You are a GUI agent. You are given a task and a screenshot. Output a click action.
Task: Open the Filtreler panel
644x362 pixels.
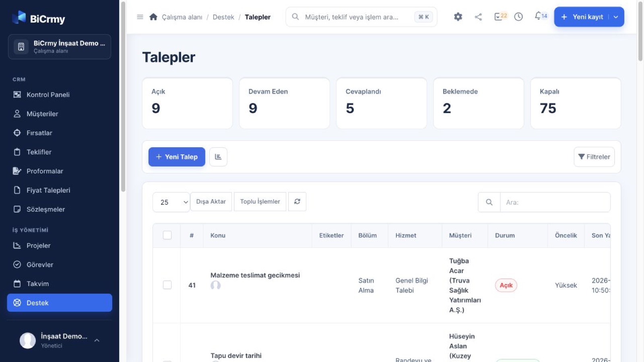[x=594, y=157]
